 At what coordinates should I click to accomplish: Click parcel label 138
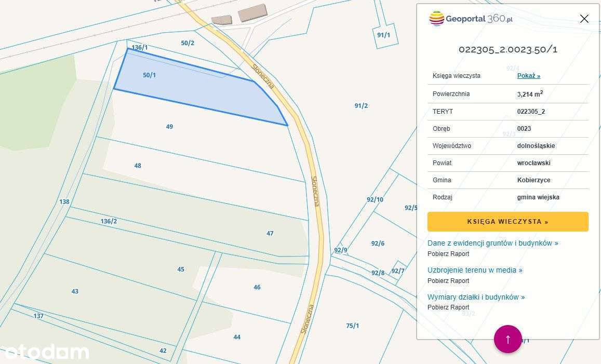(64, 201)
